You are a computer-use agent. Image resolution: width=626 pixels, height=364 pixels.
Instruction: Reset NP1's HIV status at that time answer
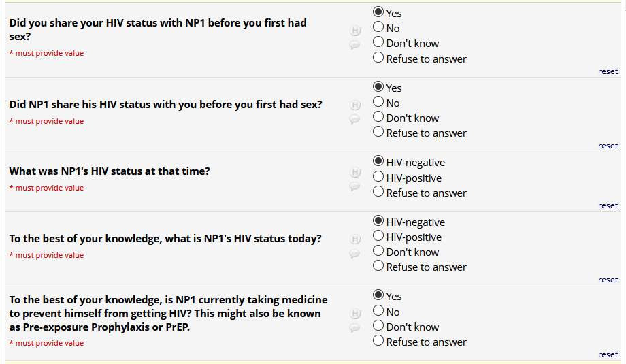click(x=608, y=205)
